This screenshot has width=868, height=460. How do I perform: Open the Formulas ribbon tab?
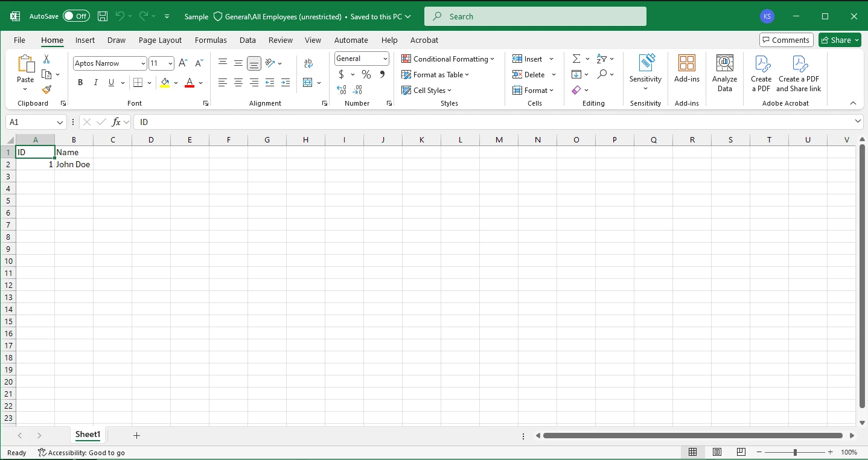(211, 40)
